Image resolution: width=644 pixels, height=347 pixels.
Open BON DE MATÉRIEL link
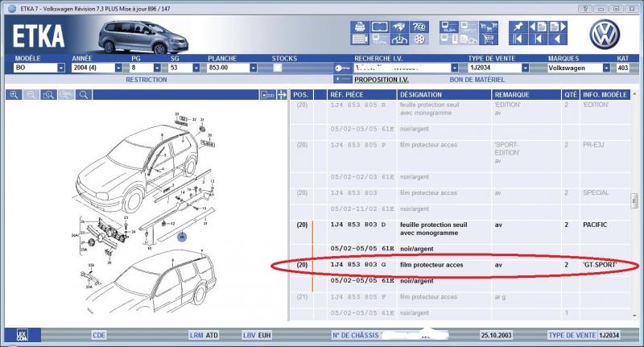point(477,80)
